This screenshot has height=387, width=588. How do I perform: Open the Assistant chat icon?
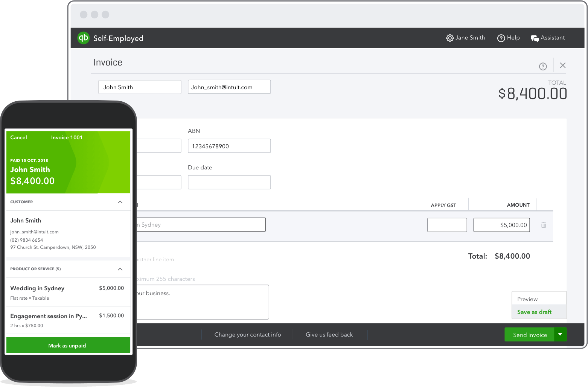point(535,38)
